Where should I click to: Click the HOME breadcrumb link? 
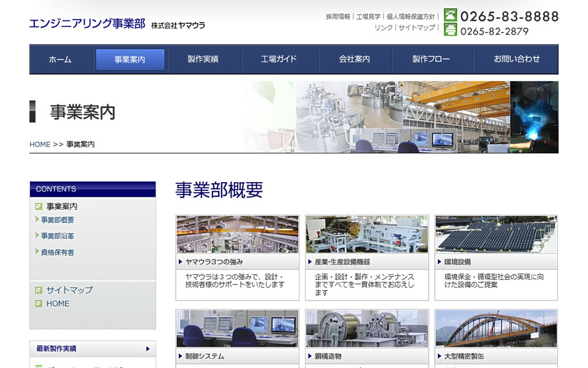40,144
